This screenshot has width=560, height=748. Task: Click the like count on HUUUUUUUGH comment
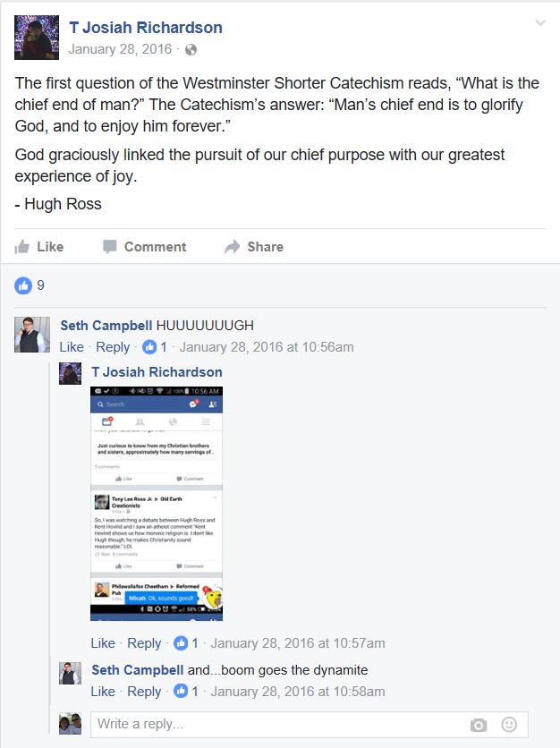click(x=155, y=347)
